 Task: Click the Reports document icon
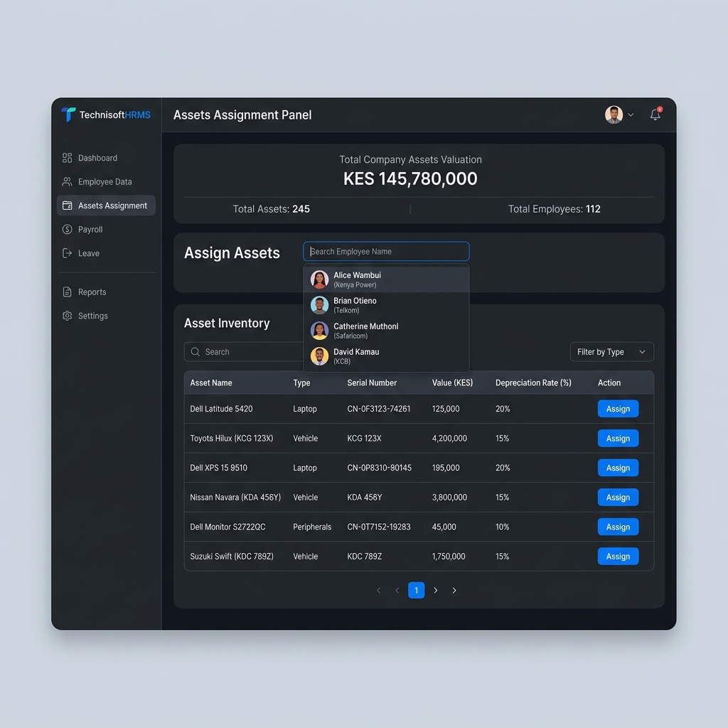[x=68, y=292]
